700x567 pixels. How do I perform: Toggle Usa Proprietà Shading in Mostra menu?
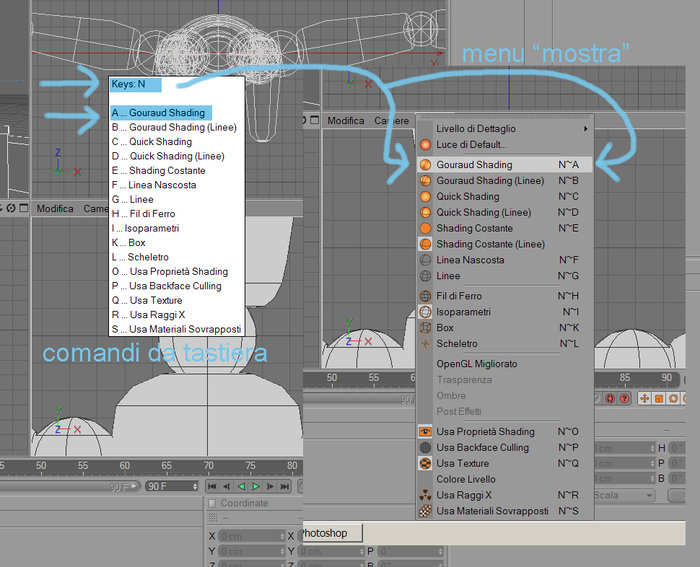[x=505, y=432]
